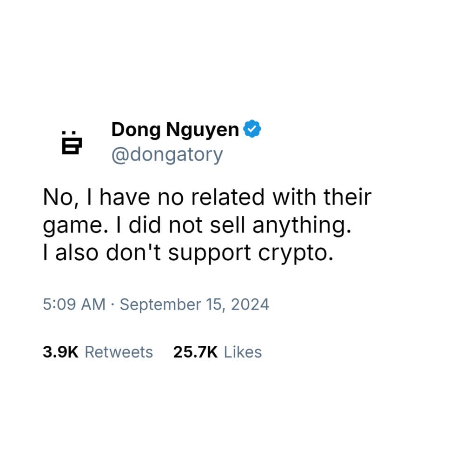
Task: Open the Likes list label
Action: (243, 352)
